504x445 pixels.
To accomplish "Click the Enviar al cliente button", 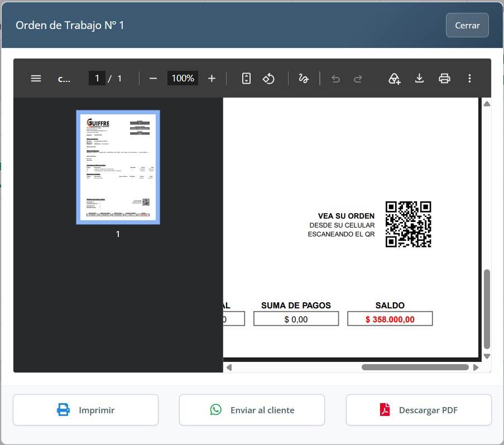I will (x=252, y=410).
